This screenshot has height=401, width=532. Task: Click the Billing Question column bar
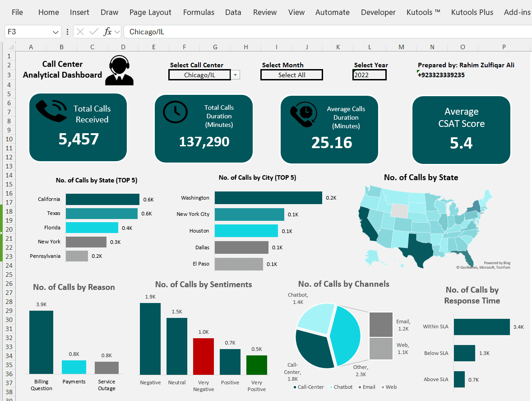click(x=41, y=342)
